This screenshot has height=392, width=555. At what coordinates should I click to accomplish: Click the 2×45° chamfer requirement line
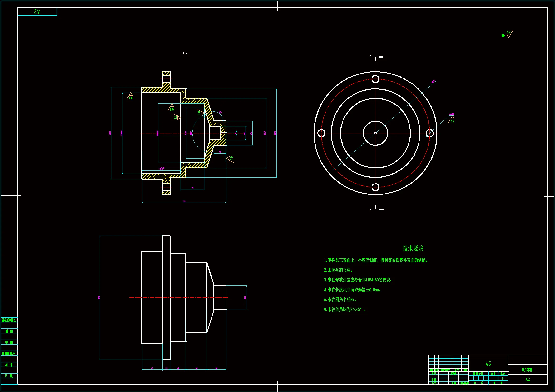(x=345, y=309)
